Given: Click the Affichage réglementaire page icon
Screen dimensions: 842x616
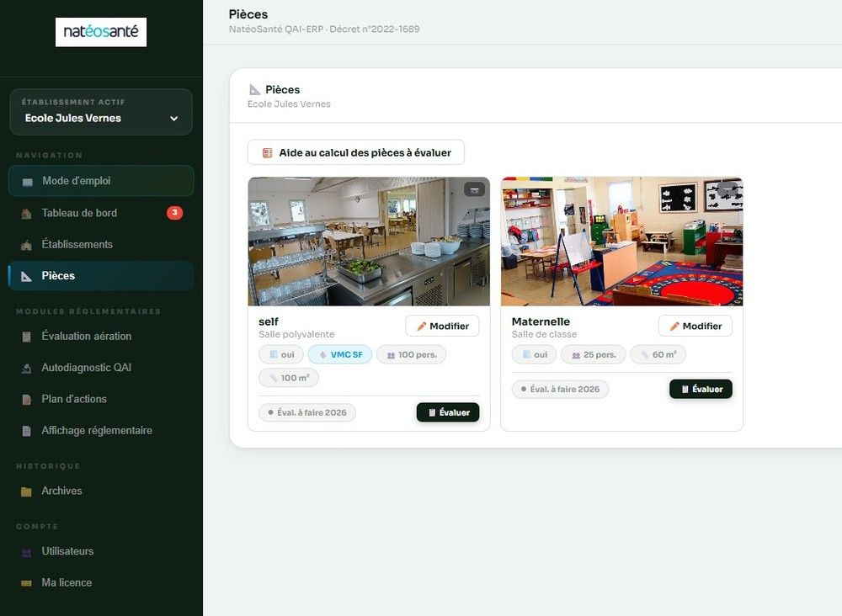Looking at the screenshot, I should pyautogui.click(x=26, y=431).
